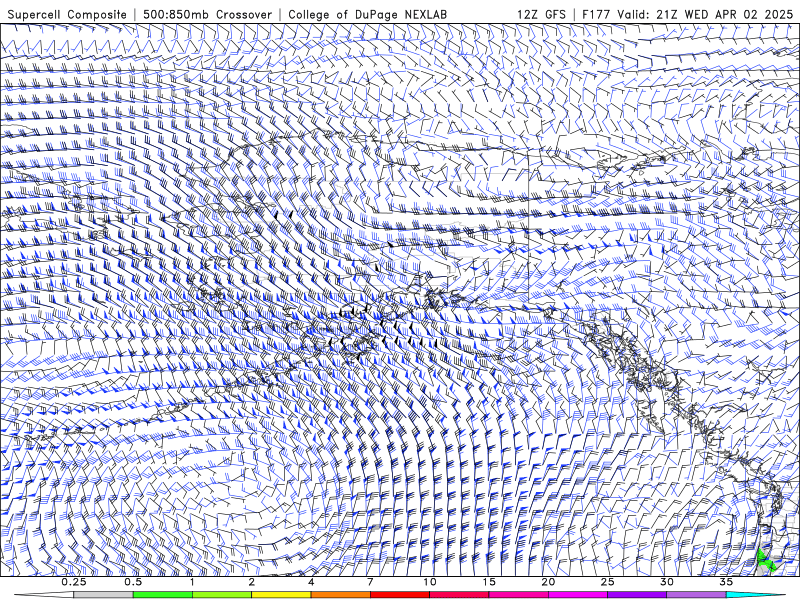Click the legend value label '30'

[x=667, y=582]
